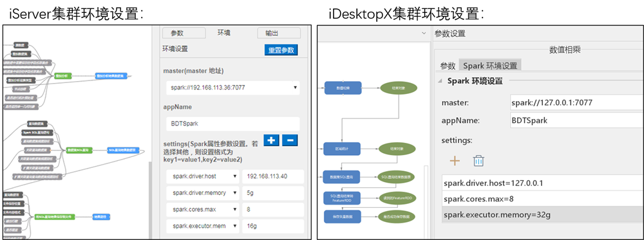The height and width of the screenshot is (240, 644).
Task: Click the appName field containing BDTSpark in iServer
Action: click(x=233, y=124)
